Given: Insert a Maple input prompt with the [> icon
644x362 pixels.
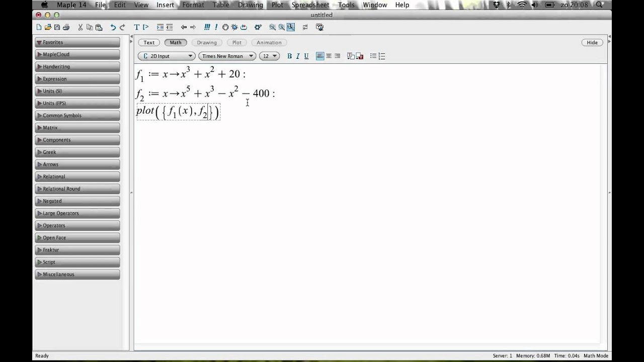Looking at the screenshot, I should (145, 27).
